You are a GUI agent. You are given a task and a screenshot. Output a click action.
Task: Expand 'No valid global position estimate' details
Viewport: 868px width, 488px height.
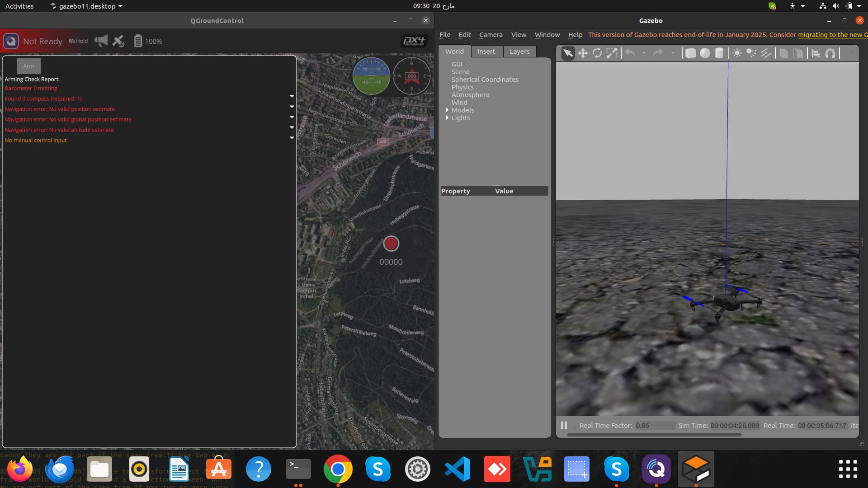(292, 117)
